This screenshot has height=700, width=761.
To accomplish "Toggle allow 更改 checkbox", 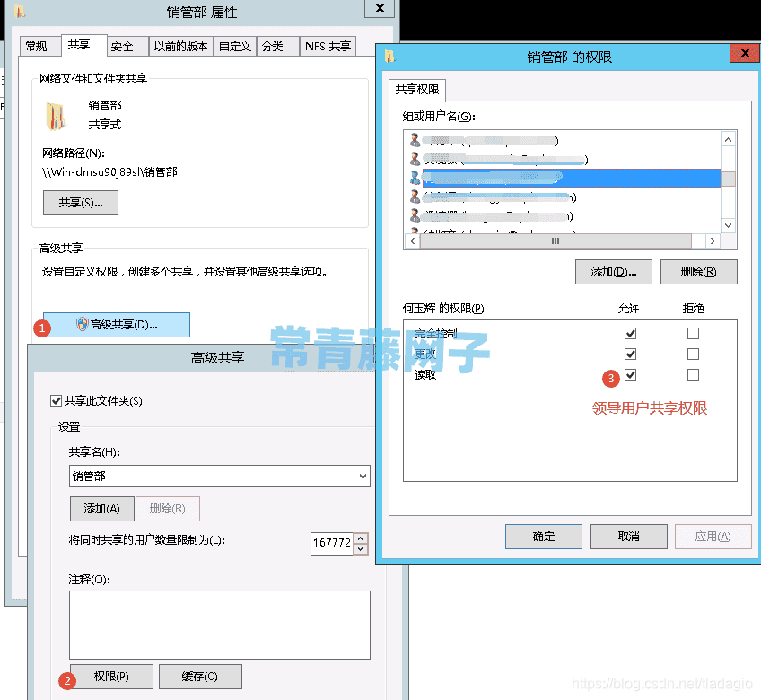I will (631, 354).
